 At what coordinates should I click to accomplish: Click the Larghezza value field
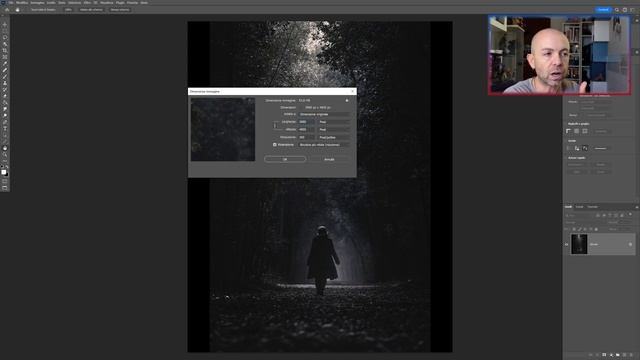point(307,122)
